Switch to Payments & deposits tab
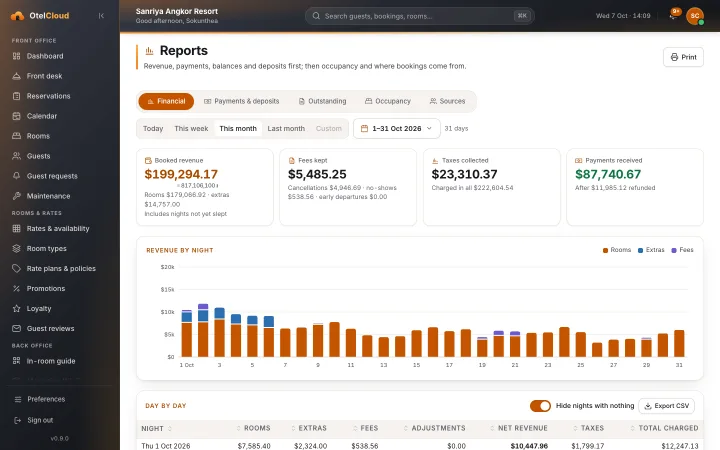Image resolution: width=720 pixels, height=450 pixels. click(242, 101)
